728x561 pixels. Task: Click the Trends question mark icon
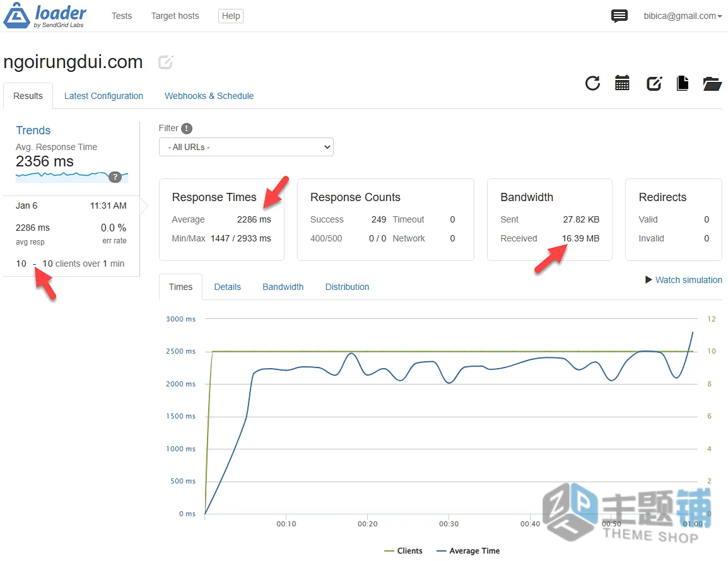tap(115, 176)
